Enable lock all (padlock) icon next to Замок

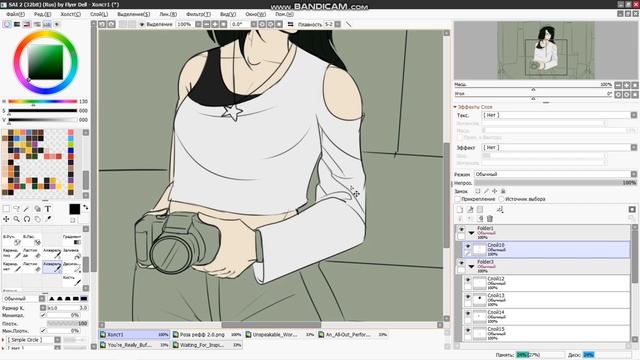(x=503, y=191)
